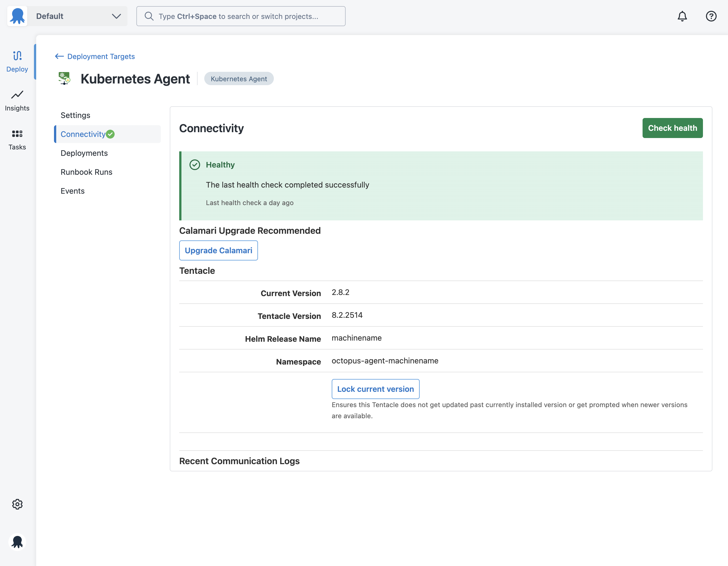Open the user profile avatar at bottom
Screen dimensions: 728x566
click(x=17, y=542)
